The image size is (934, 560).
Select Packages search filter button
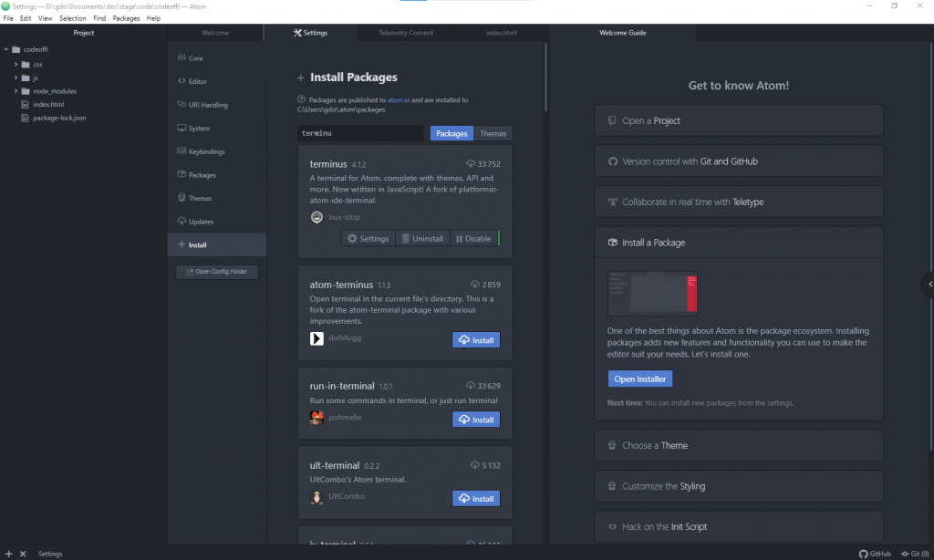click(x=451, y=133)
